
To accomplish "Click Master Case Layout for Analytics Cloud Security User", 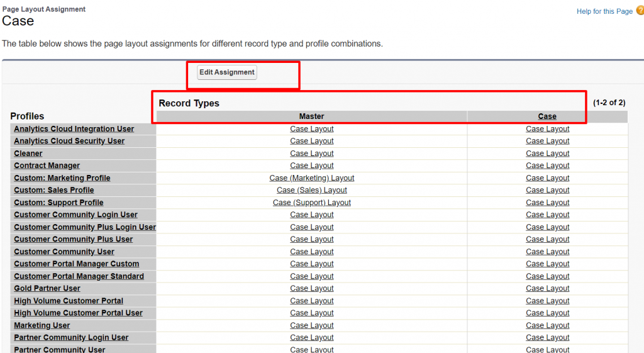I will click(x=312, y=141).
